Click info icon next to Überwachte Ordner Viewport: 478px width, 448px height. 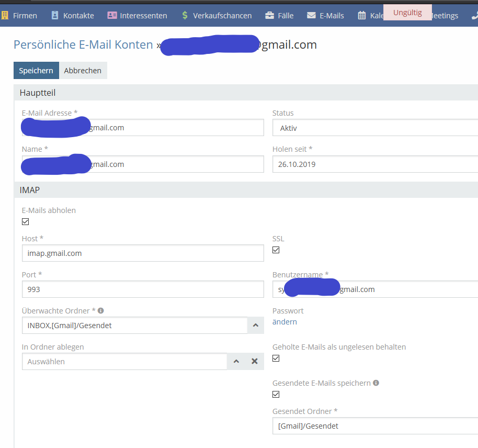100,310
